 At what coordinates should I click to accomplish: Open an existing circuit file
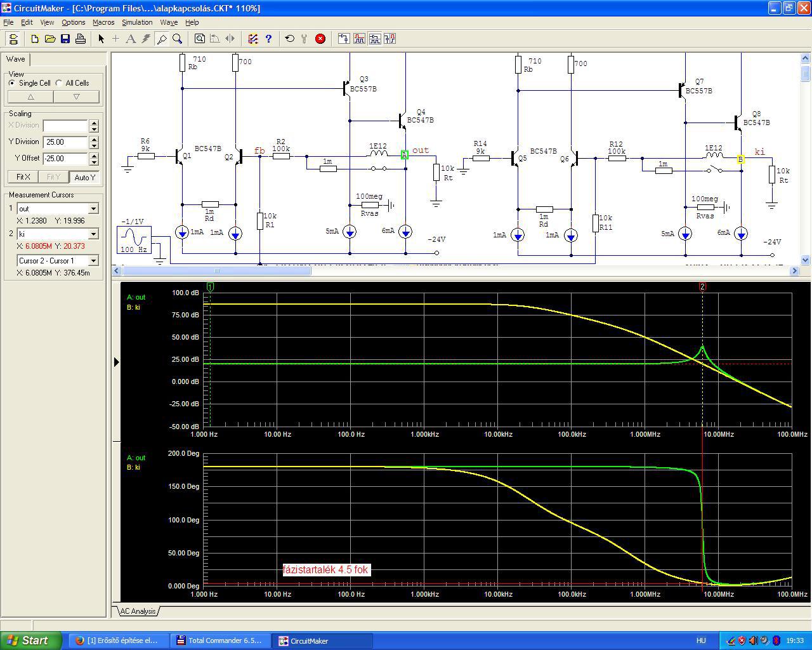tap(50, 39)
